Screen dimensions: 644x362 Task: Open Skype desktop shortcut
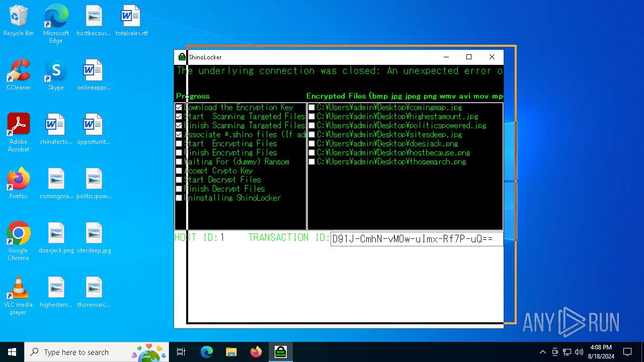tap(56, 75)
